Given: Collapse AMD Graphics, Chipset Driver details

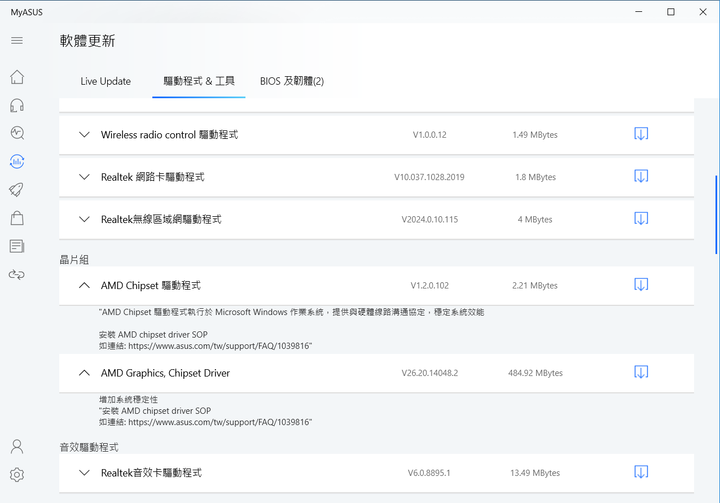Looking at the screenshot, I should [x=84, y=373].
